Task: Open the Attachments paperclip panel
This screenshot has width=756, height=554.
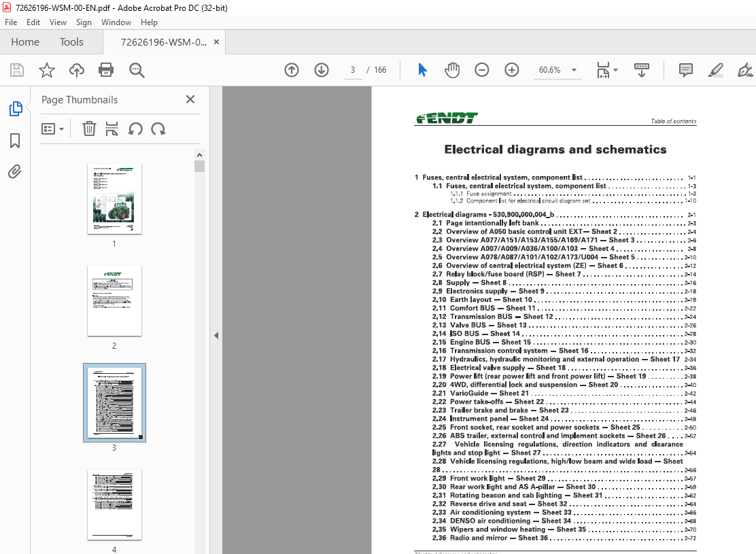Action: point(15,172)
